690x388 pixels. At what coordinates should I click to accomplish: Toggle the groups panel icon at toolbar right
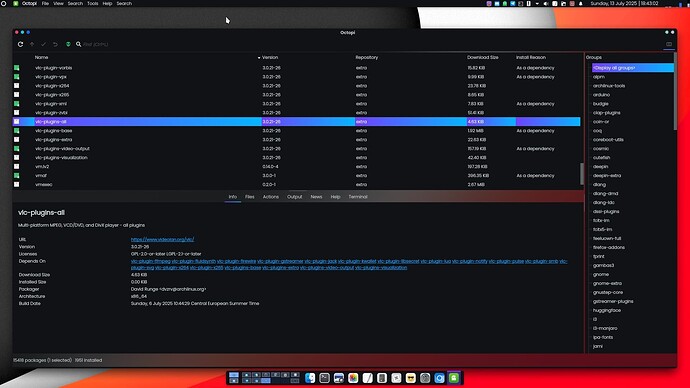point(669,44)
